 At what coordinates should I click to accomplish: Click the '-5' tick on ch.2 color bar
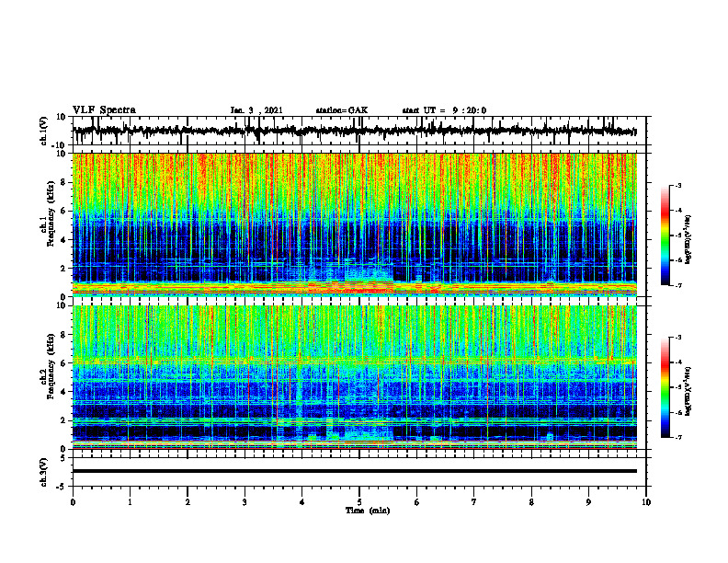point(677,387)
